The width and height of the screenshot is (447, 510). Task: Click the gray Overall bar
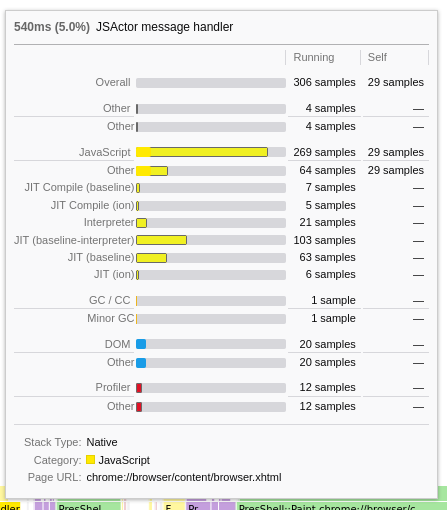211,83
